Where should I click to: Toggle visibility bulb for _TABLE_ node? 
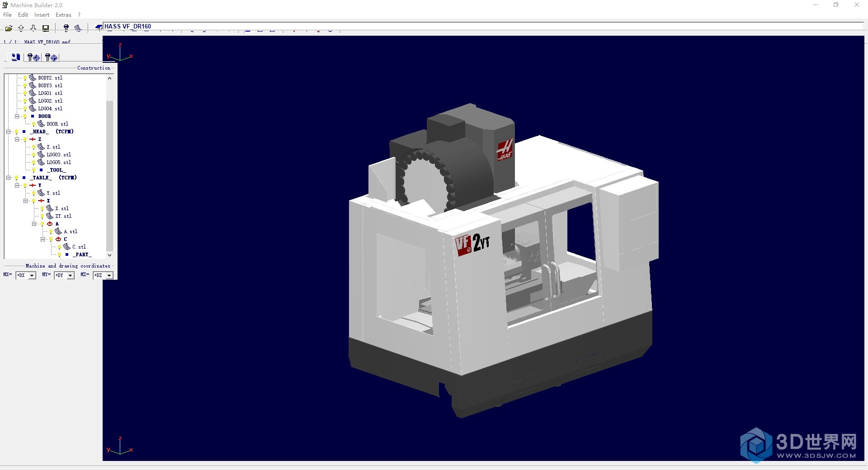(17, 178)
